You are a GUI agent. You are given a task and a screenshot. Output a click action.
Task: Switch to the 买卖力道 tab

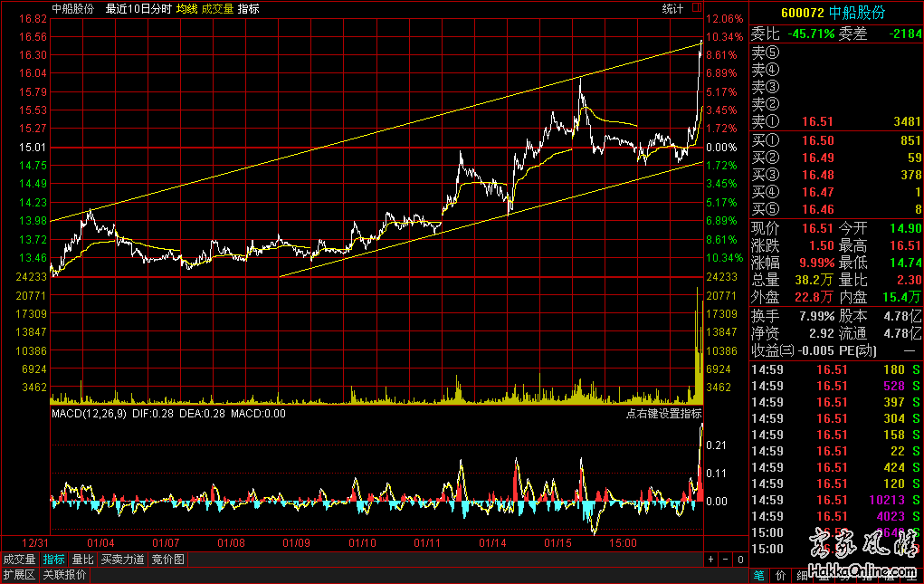pyautogui.click(x=122, y=560)
